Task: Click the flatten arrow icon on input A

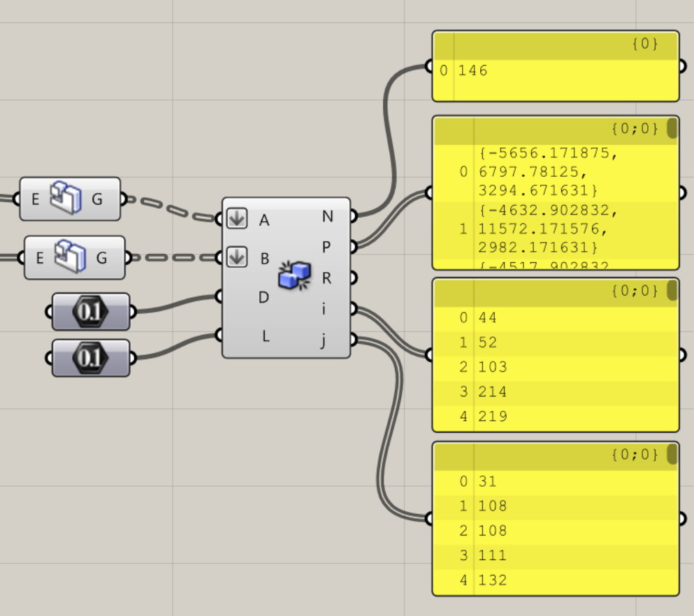Action: click(x=238, y=219)
